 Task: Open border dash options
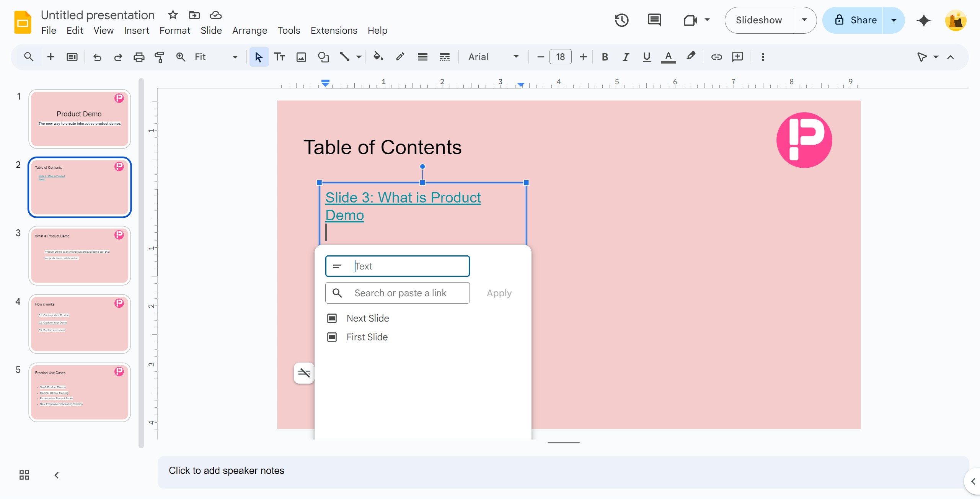tap(445, 57)
